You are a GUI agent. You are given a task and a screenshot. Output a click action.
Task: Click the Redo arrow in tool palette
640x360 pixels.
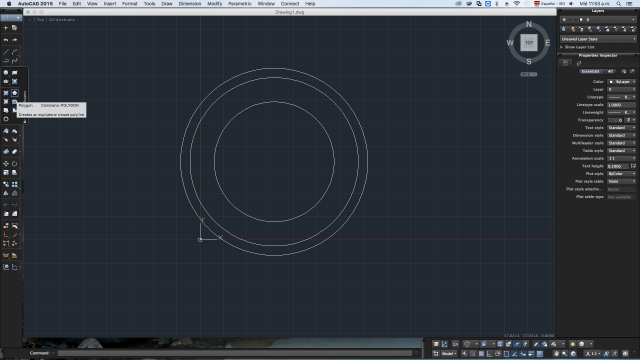tap(15, 40)
